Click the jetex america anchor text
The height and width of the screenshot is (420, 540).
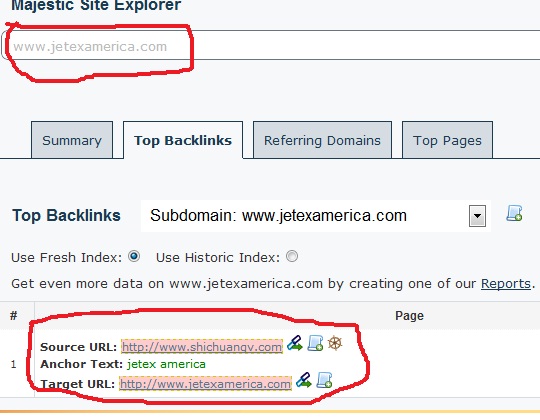click(166, 364)
